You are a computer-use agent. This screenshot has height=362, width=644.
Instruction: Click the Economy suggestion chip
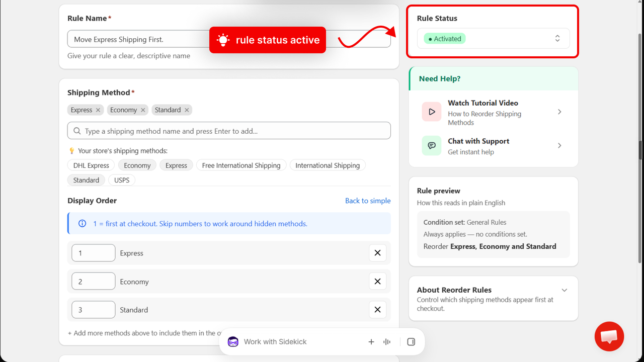[137, 165]
